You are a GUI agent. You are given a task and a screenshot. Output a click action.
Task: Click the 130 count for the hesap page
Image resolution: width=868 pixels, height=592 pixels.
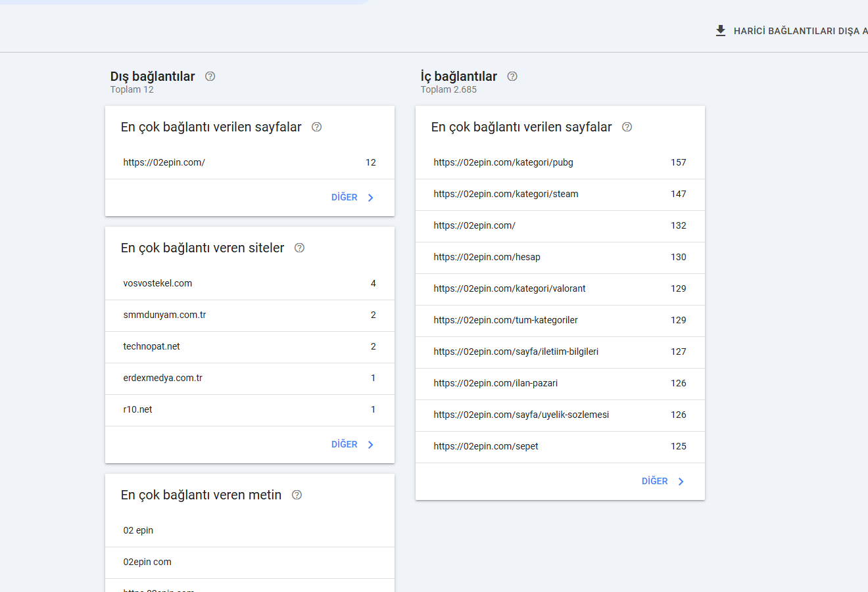[x=679, y=257]
